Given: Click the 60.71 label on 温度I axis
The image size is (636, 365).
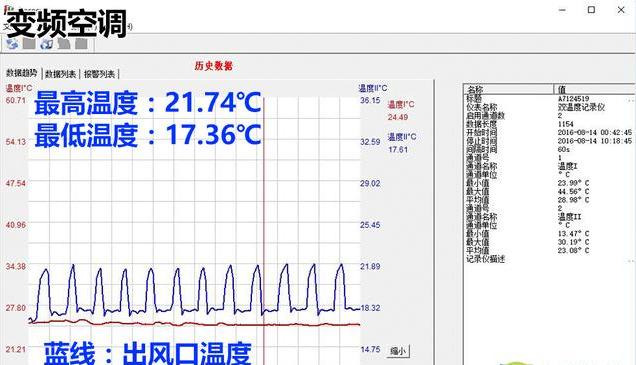Looking at the screenshot, I should click(x=16, y=100).
